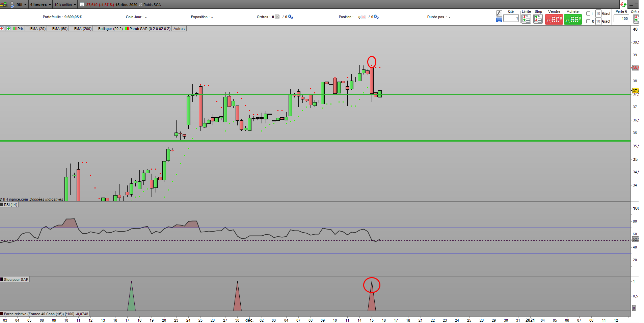Open the gear icon beside Position
Image resolution: width=644 pixels, height=323 pixels.
(x=376, y=17)
